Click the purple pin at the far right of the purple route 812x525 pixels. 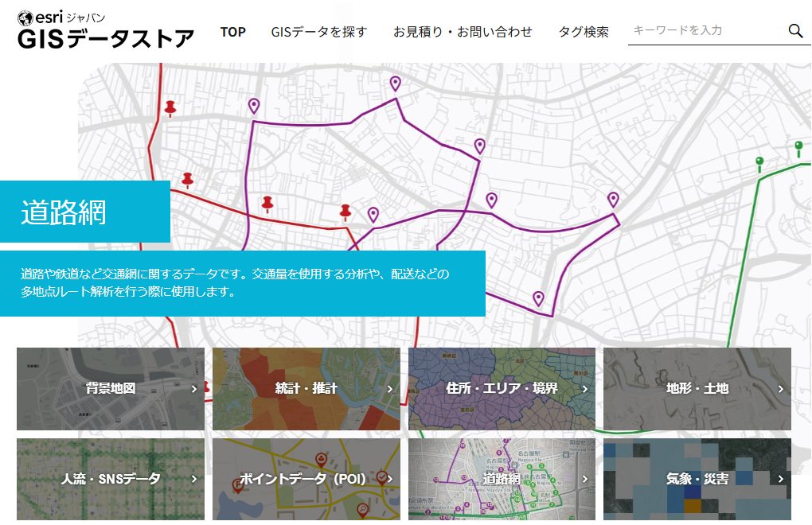613,199
